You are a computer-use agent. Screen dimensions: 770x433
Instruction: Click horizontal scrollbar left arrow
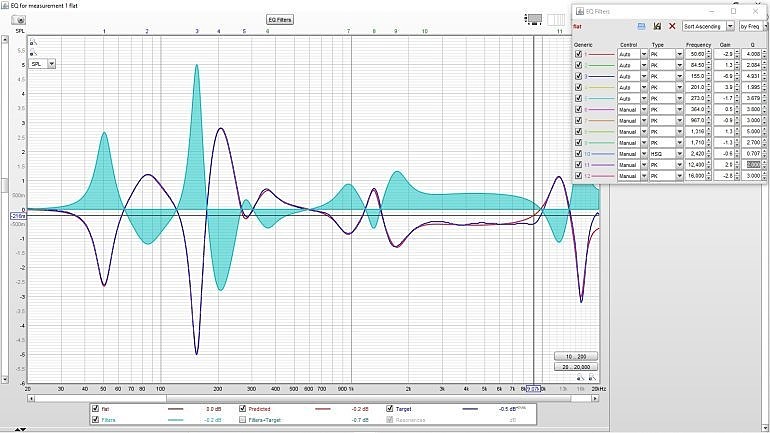(x=31, y=398)
